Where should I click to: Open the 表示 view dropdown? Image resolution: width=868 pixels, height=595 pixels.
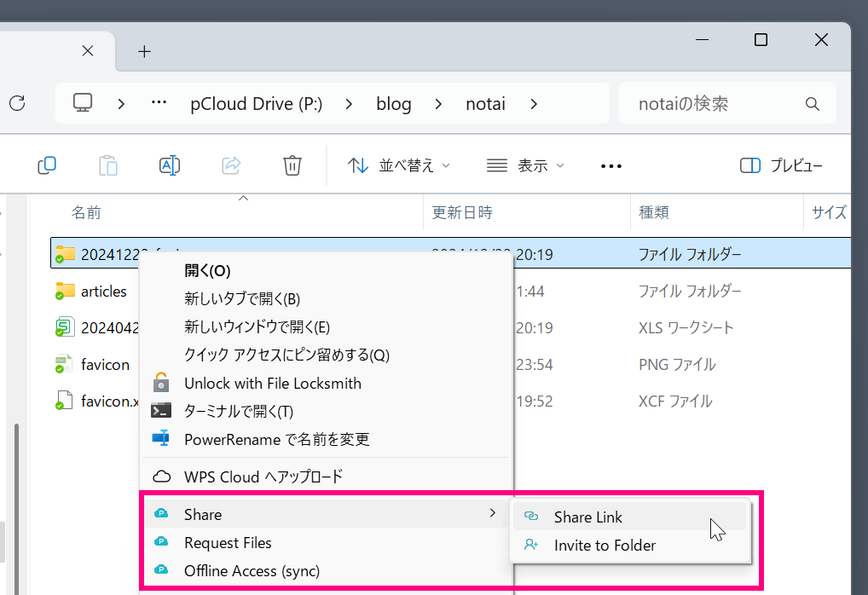pyautogui.click(x=525, y=165)
